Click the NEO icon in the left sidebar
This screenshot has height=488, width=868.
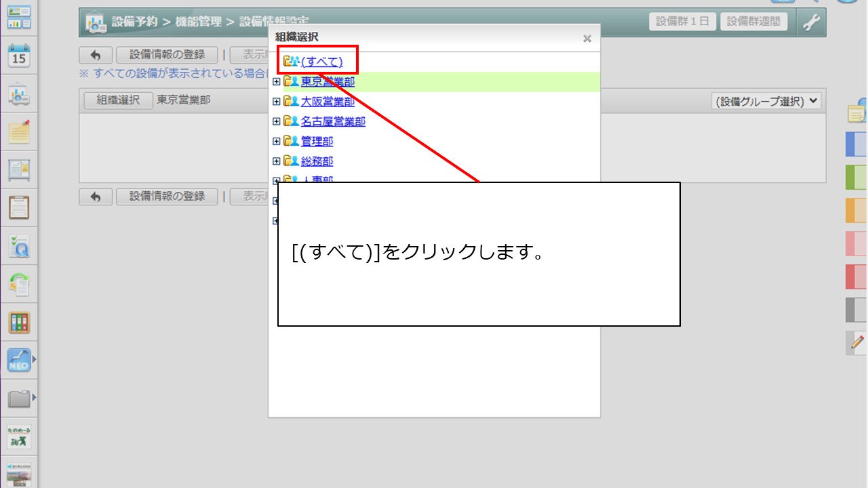[x=19, y=359]
